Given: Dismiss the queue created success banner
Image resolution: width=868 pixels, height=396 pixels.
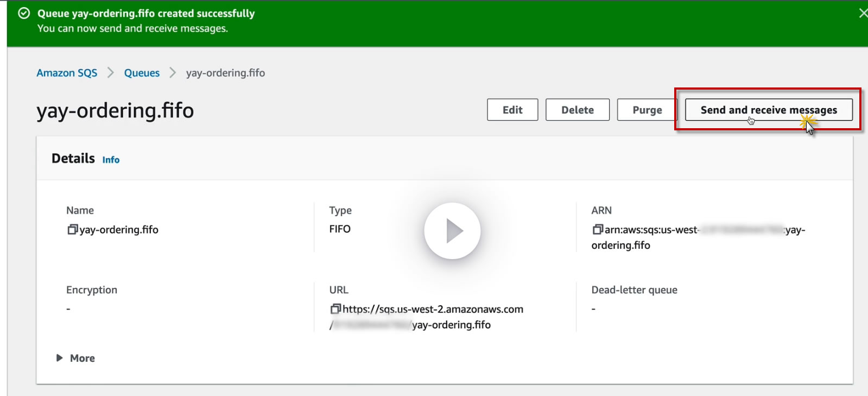Looking at the screenshot, I should [863, 13].
